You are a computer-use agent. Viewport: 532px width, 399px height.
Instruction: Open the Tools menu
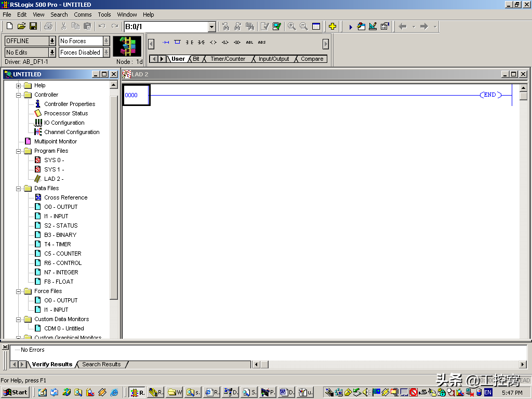pyautogui.click(x=104, y=15)
